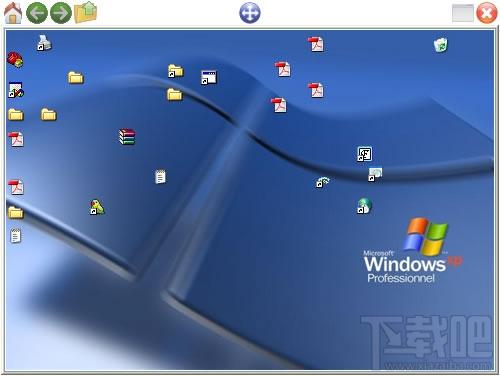Viewport: 500px width, 376px height.
Task: Open the notepad file near the desktop center
Action: 160,176
